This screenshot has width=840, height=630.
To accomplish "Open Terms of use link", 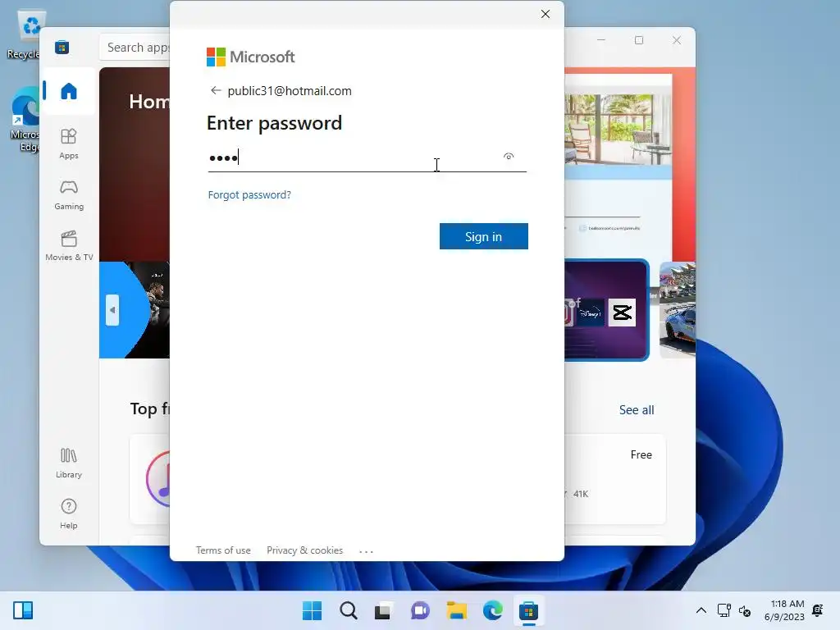I will (223, 550).
